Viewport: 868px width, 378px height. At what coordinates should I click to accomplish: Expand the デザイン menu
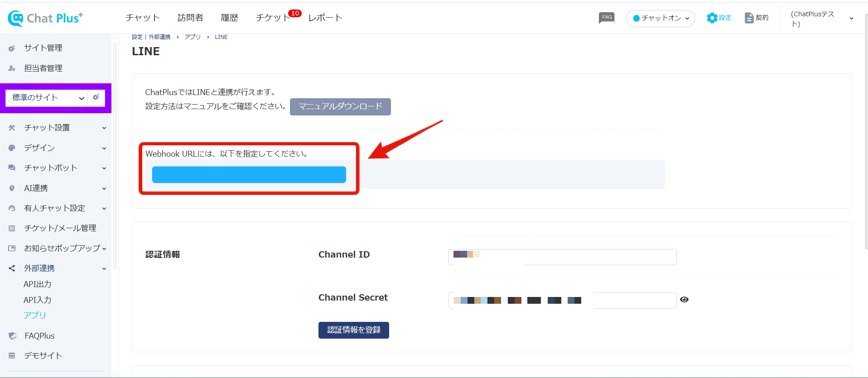[x=104, y=148]
